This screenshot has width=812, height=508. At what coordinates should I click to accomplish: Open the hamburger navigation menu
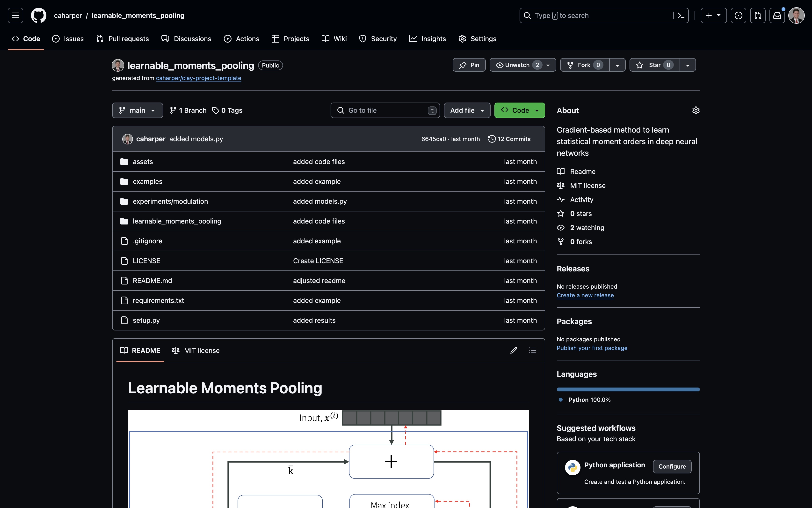pyautogui.click(x=15, y=15)
